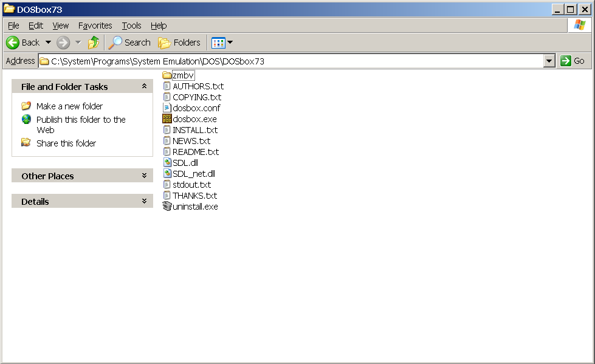Select the zmbv folder icon
Viewport: 595px width, 364px height.
tap(167, 75)
